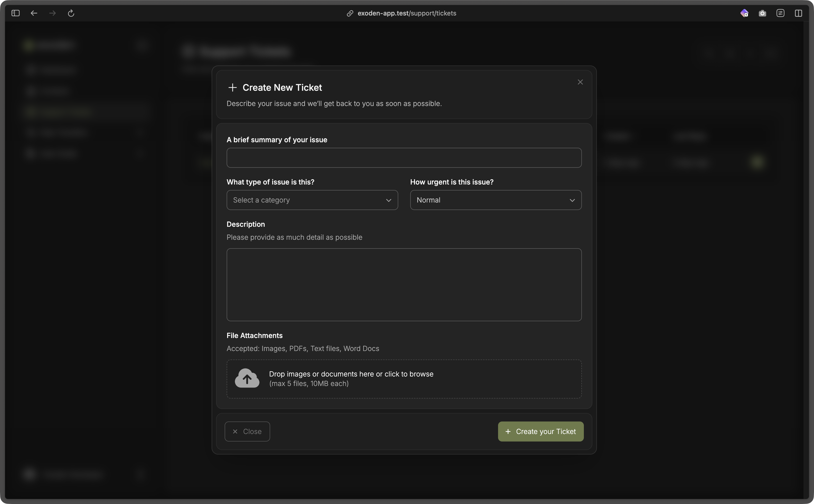
Task: Click the drop zone text to browse files
Action: point(351,374)
